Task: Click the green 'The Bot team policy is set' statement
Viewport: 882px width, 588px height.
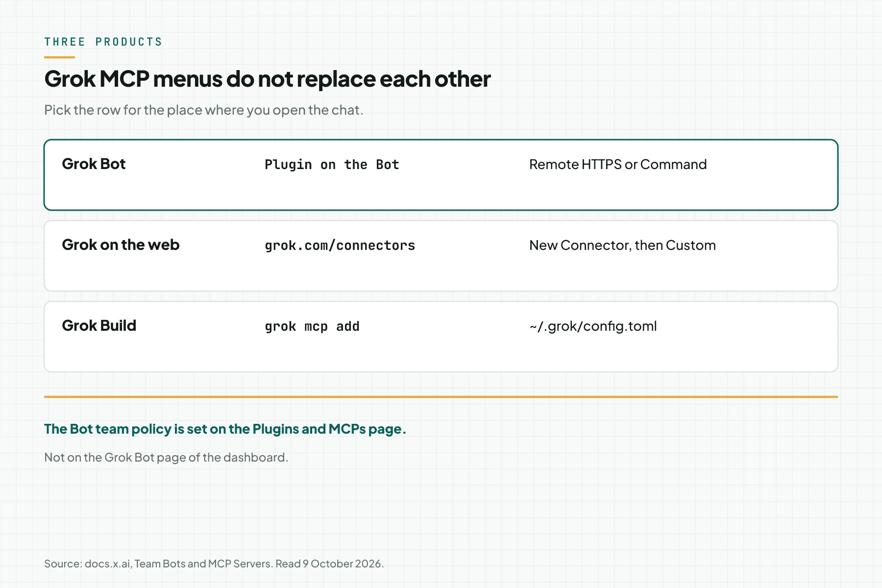Action: (225, 429)
